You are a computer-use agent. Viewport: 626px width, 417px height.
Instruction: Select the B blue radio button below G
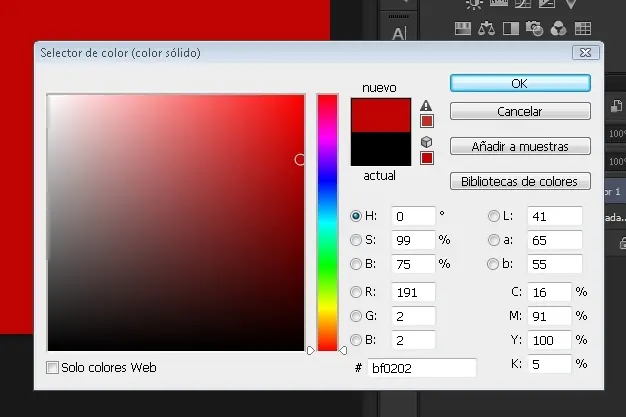(x=356, y=340)
